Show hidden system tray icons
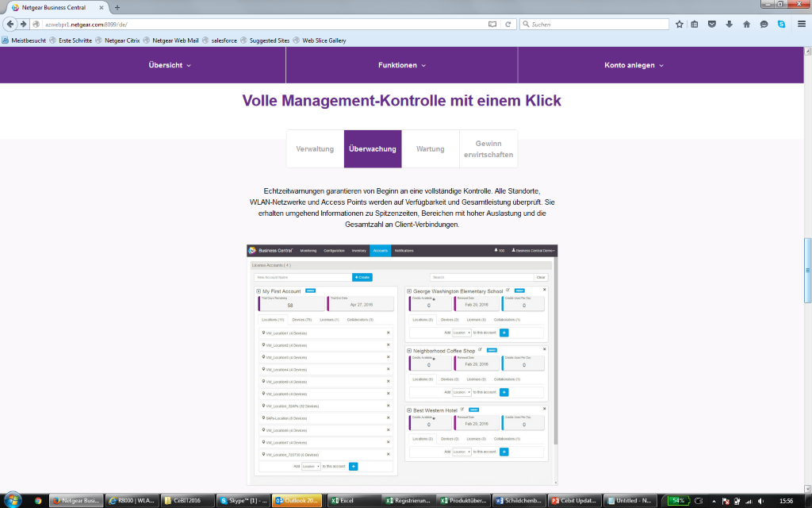This screenshot has height=508, width=812. click(x=714, y=501)
